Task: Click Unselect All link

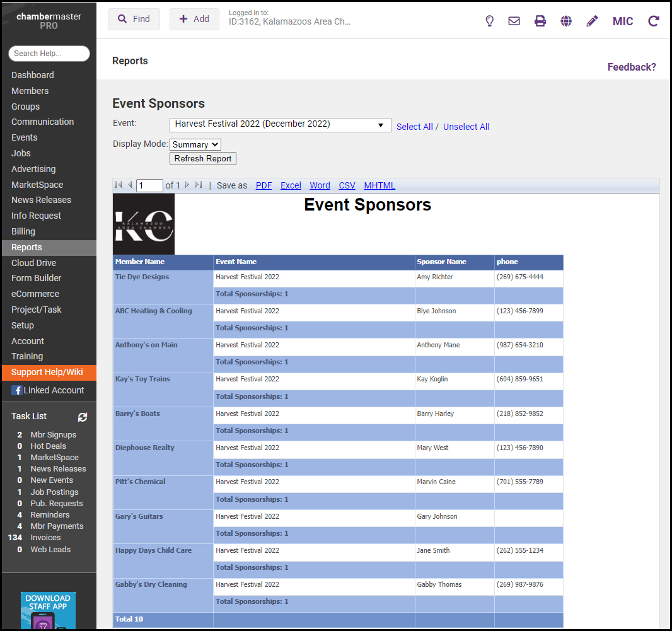Action: pyautogui.click(x=466, y=127)
